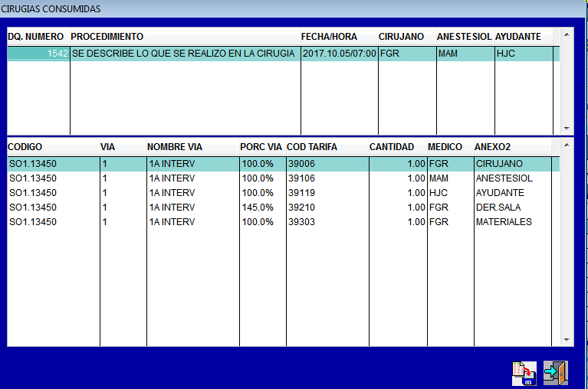Click SO1.13450 code in the MATERIALES row

pyautogui.click(x=54, y=222)
